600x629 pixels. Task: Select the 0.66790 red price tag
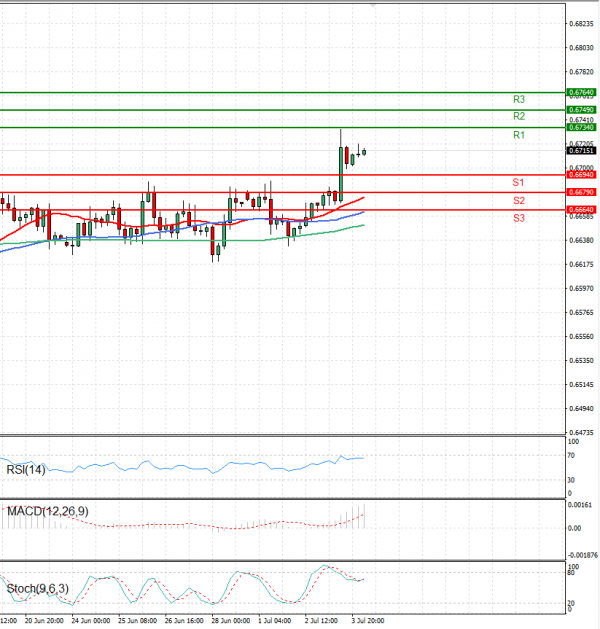(581, 193)
